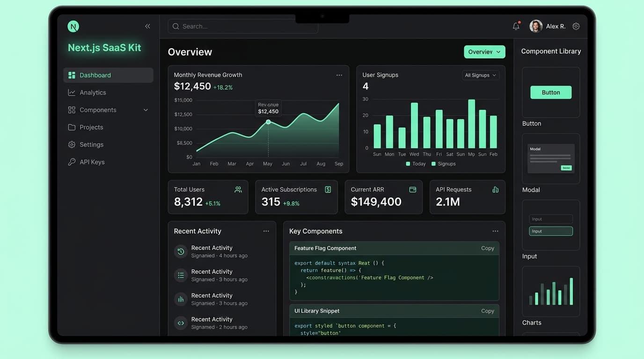Collapse the sidebar with the double-chevron icon
The width and height of the screenshot is (644, 359).
(147, 26)
